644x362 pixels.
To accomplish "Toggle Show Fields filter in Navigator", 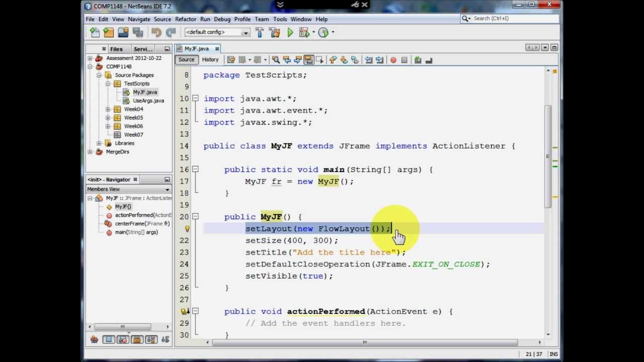I will pos(109,340).
